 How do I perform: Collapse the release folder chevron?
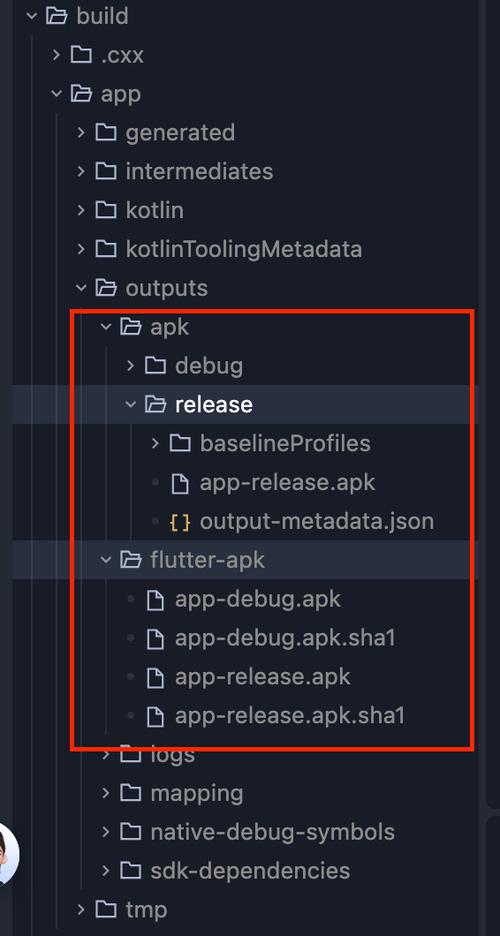[131, 405]
